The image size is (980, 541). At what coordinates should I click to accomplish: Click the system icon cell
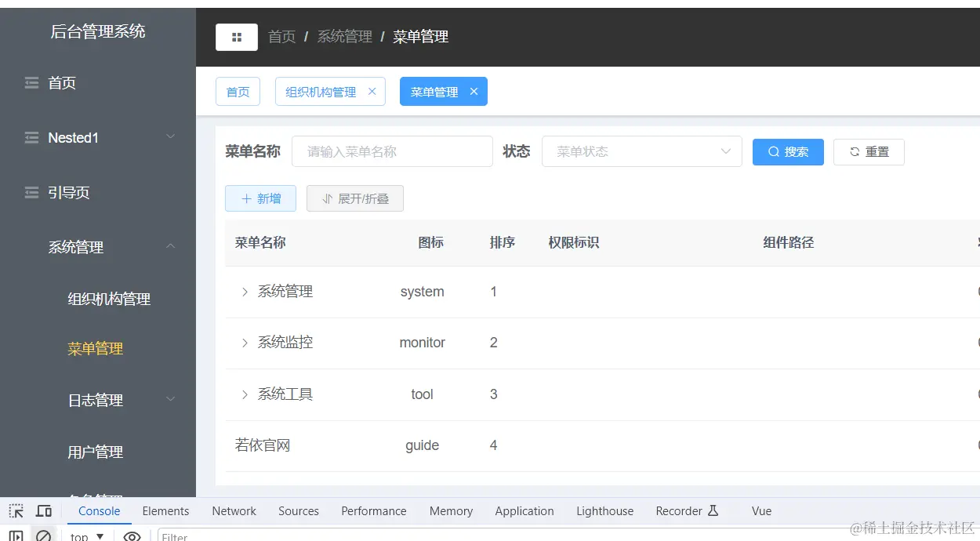click(422, 292)
